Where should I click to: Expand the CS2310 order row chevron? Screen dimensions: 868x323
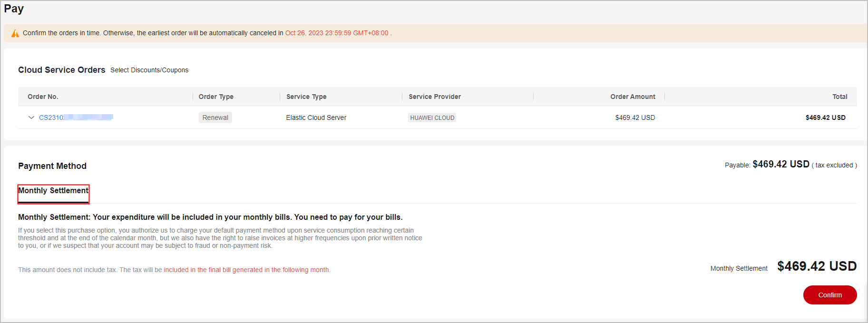[x=31, y=117]
